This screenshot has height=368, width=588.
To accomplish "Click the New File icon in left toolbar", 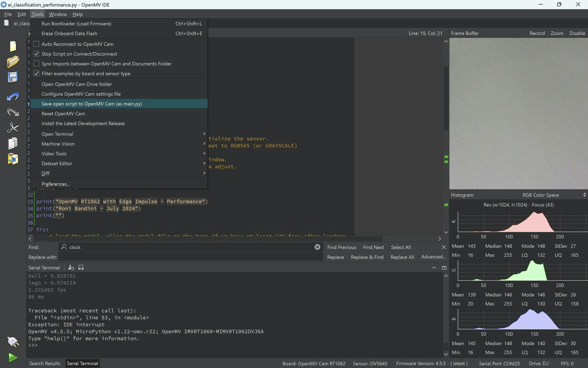I will 13,46.
